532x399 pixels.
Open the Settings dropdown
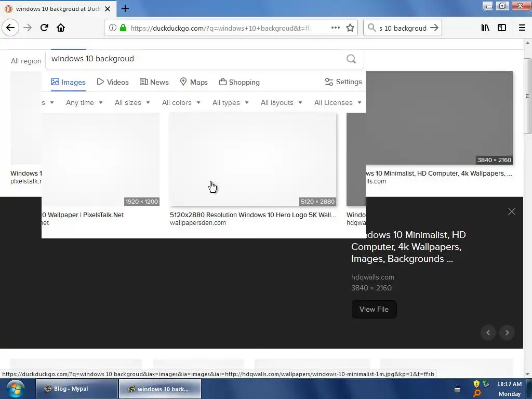[x=343, y=82]
